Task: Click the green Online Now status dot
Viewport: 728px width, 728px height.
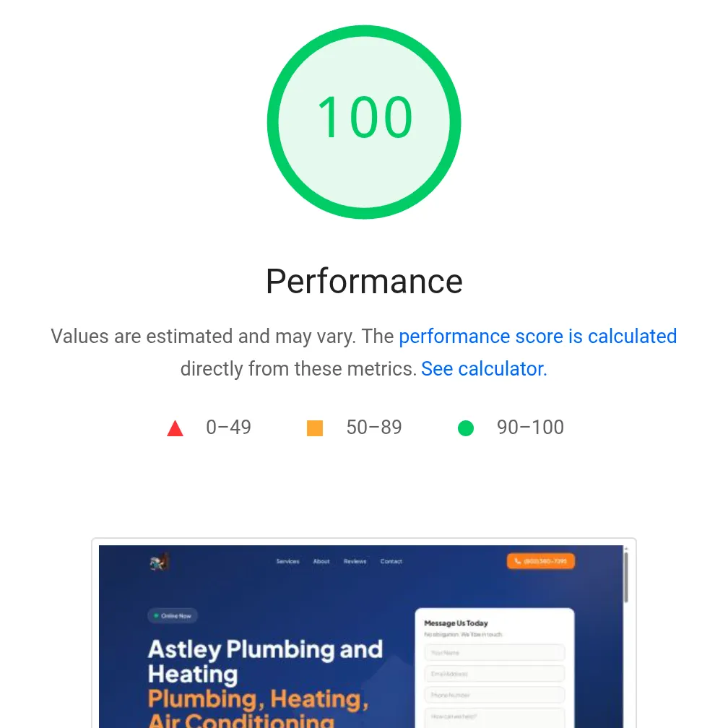Action: point(156,615)
